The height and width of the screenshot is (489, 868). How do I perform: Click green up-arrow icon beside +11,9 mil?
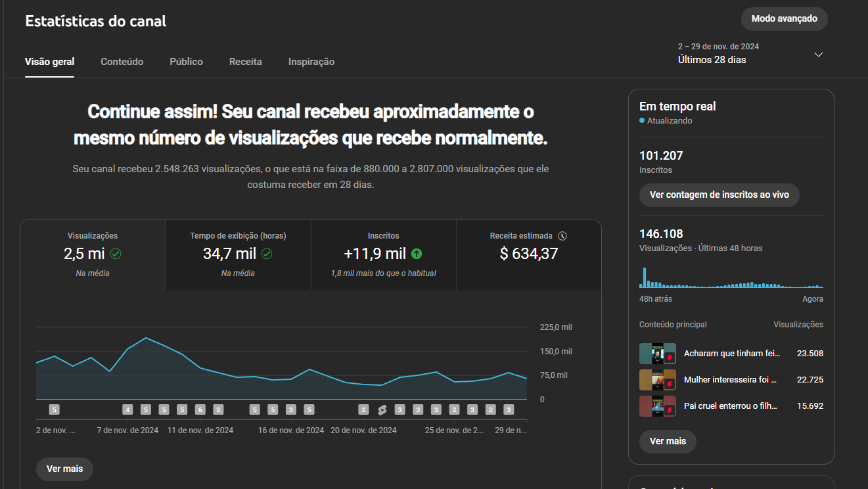[x=417, y=254]
